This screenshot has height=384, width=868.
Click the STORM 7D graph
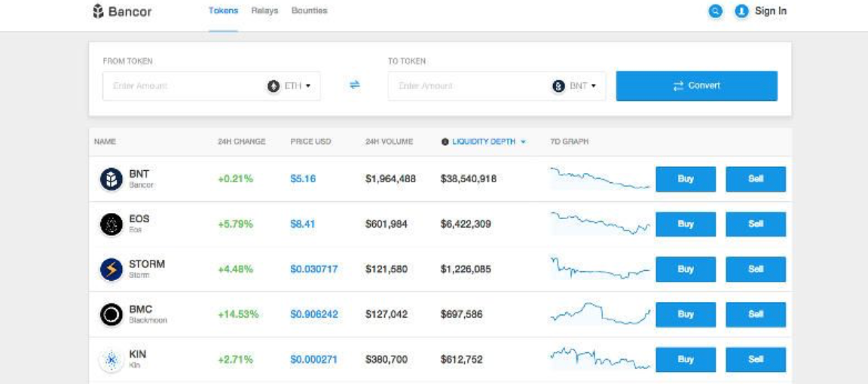click(x=600, y=268)
